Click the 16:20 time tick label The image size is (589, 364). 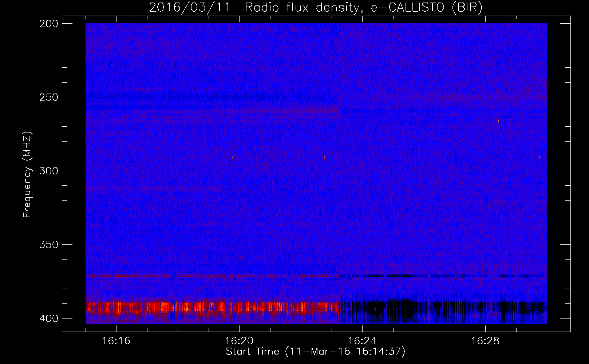(239, 341)
